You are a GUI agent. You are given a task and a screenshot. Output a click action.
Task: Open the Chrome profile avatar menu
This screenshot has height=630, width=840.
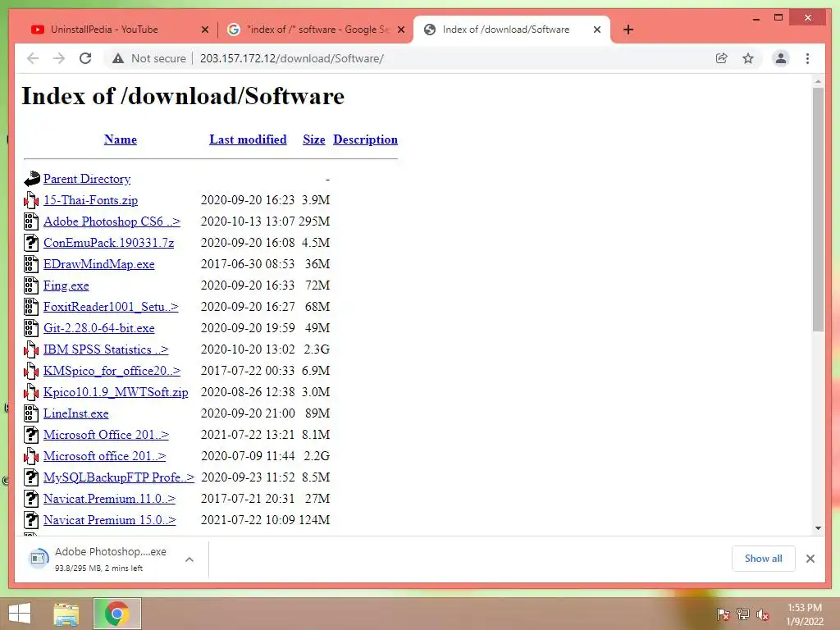pyautogui.click(x=781, y=58)
